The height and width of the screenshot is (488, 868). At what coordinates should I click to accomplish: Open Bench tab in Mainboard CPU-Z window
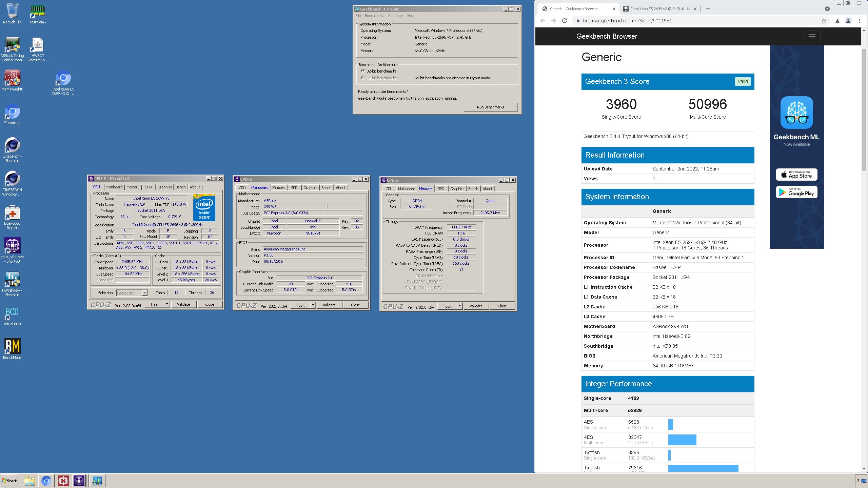pos(327,188)
